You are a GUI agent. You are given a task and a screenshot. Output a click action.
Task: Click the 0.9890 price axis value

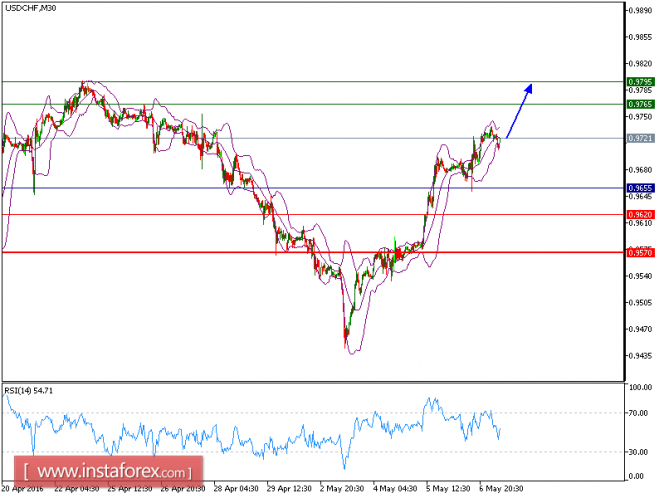pos(640,11)
